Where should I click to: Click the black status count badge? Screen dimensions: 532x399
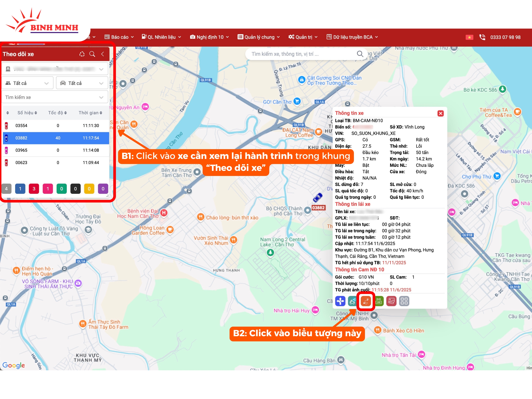[76, 189]
